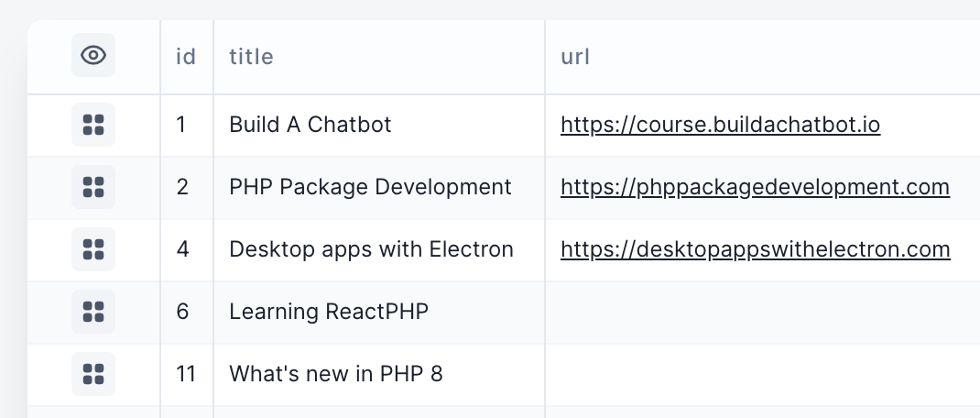Click grid icon for PHP Package Development row
980x418 pixels.
click(93, 187)
